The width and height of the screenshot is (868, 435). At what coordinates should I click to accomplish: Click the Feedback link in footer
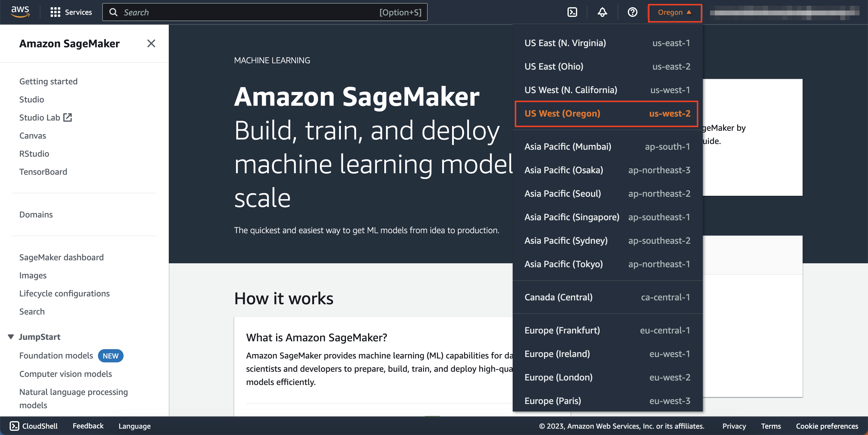point(88,426)
